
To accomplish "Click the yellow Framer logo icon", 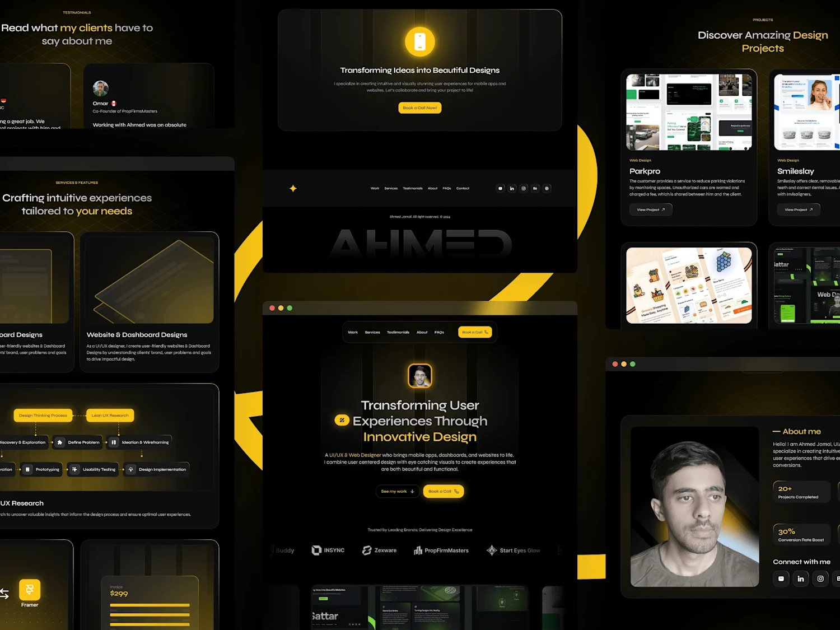I will click(x=30, y=589).
